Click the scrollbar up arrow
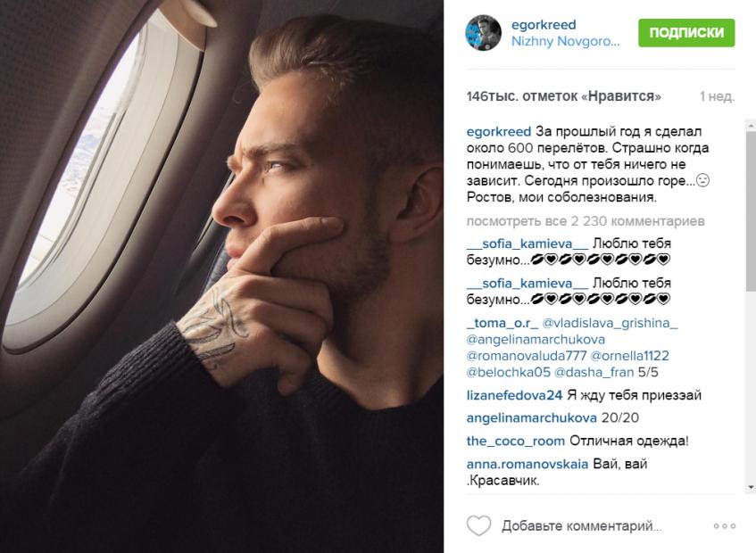This screenshot has height=553, width=756. click(x=751, y=125)
